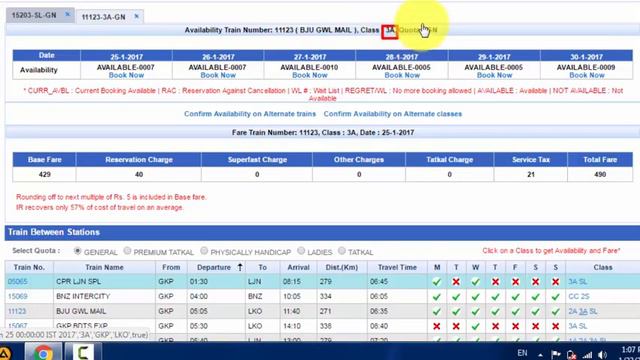
Task: Close the 15203-SL-GN tab
Action: pos(68,15)
